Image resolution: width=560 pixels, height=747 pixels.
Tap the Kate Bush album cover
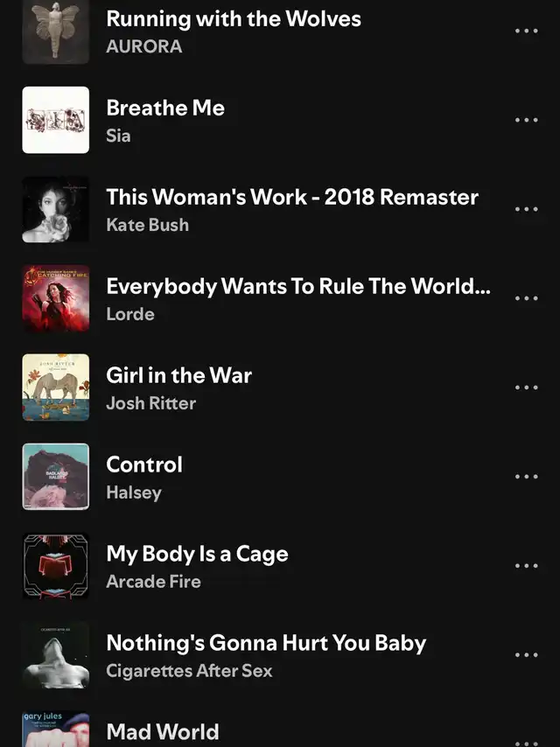coord(56,209)
